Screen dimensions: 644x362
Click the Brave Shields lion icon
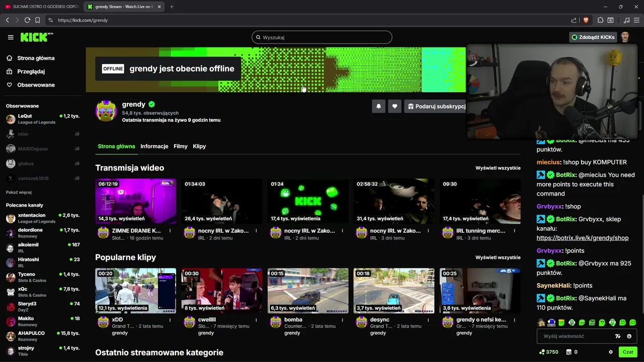[x=586, y=20]
